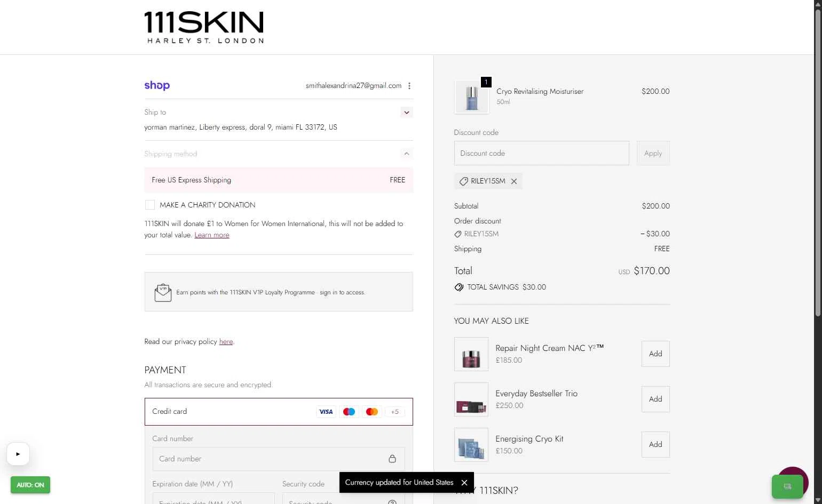The width and height of the screenshot is (822, 504).
Task: Show the +5 additional card types
Action: [395, 412]
